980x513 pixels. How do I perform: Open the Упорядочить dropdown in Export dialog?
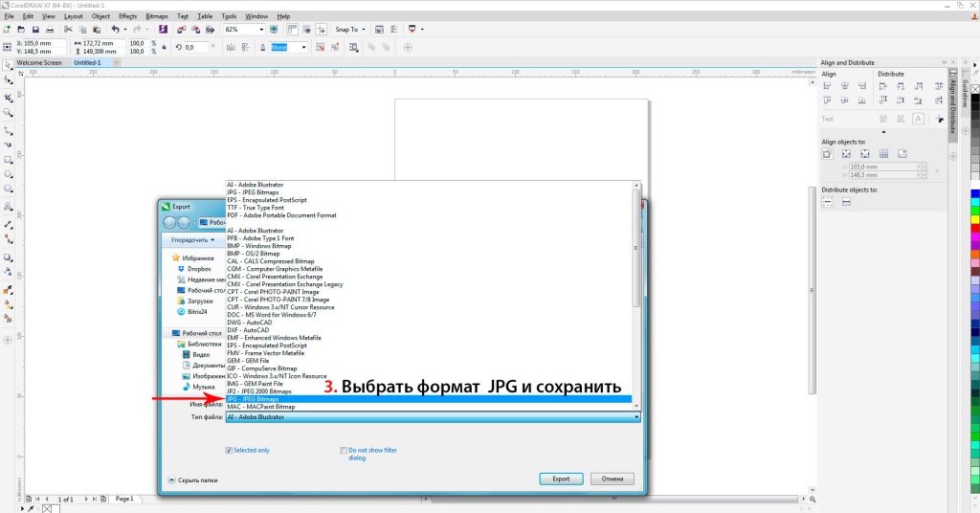point(193,240)
